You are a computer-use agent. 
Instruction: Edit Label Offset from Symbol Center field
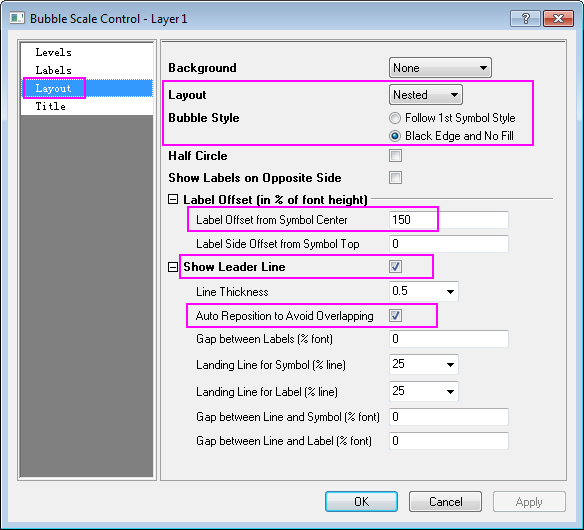[448, 220]
